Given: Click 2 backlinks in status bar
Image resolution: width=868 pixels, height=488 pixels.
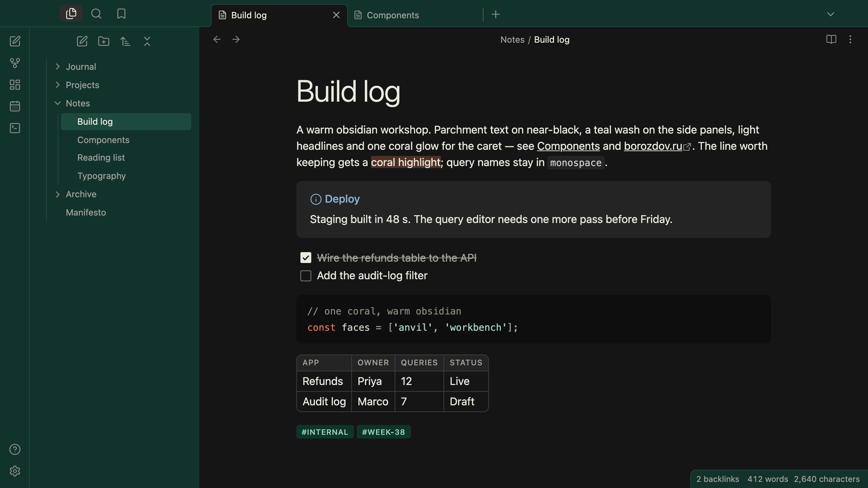Looking at the screenshot, I should pyautogui.click(x=717, y=479).
